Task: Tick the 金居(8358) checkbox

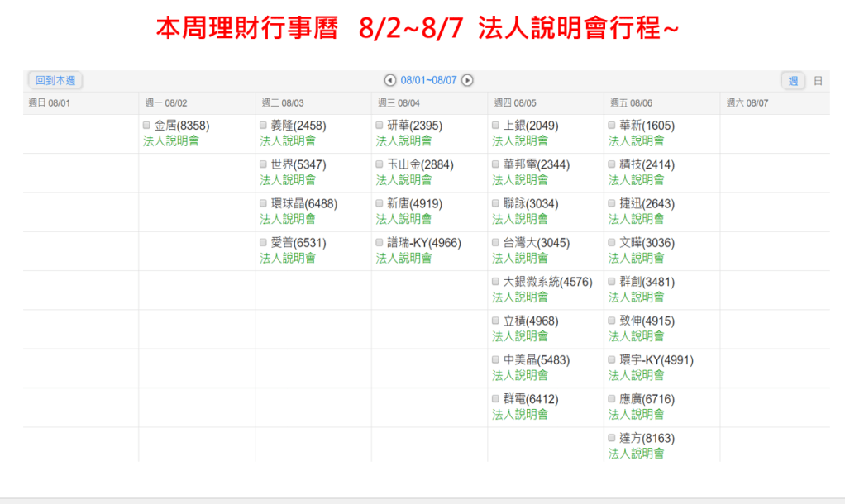Action: coord(147,126)
